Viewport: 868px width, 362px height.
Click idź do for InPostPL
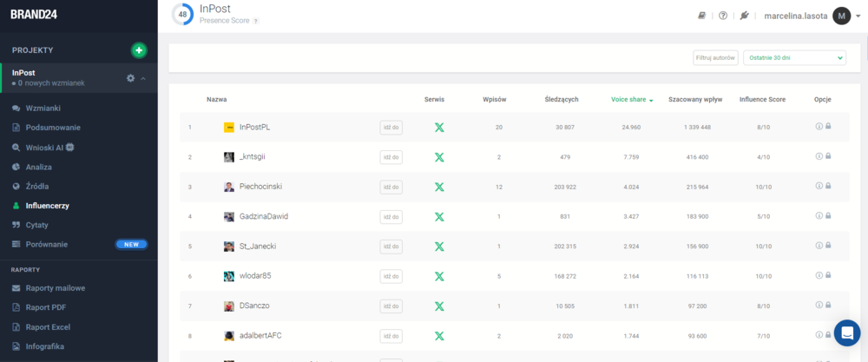click(391, 128)
